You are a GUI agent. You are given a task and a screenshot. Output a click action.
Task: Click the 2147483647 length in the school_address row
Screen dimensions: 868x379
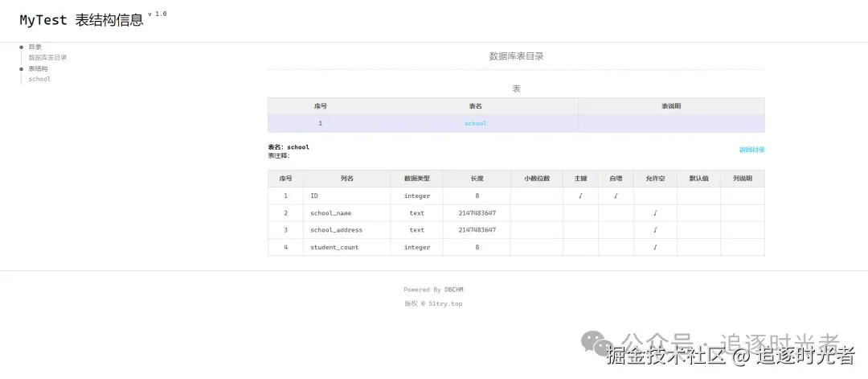tap(477, 230)
